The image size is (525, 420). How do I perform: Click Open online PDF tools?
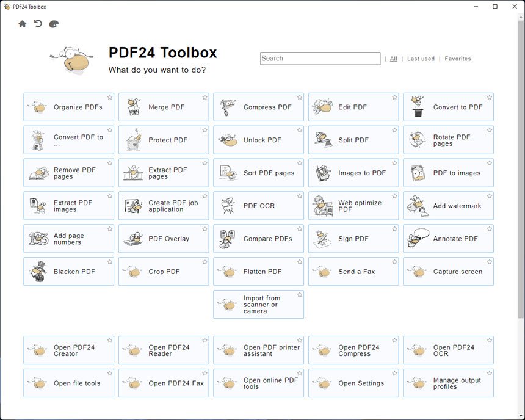pyautogui.click(x=258, y=383)
